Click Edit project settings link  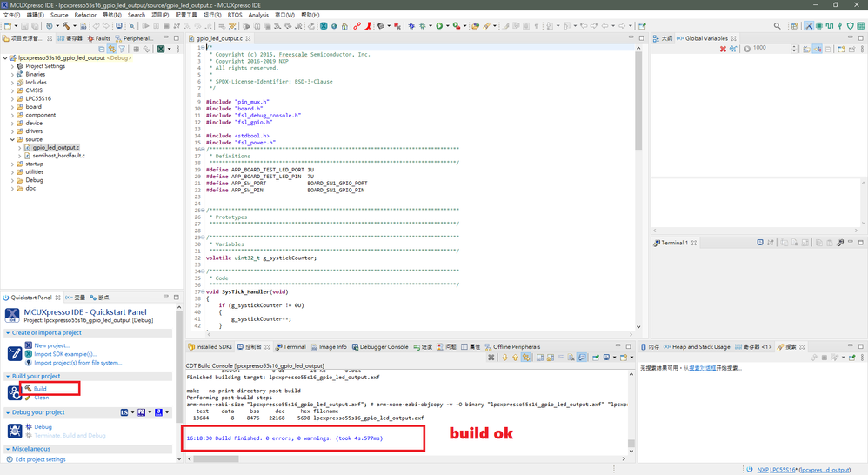pyautogui.click(x=40, y=459)
